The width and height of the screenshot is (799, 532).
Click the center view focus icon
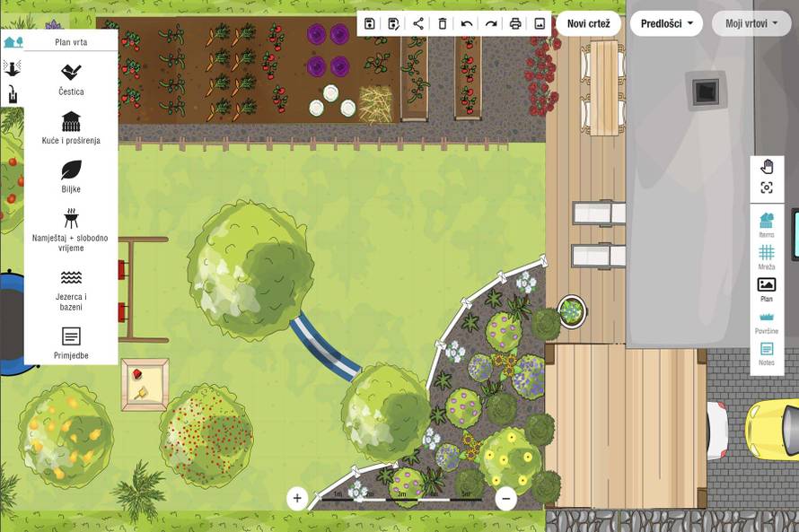tap(767, 188)
